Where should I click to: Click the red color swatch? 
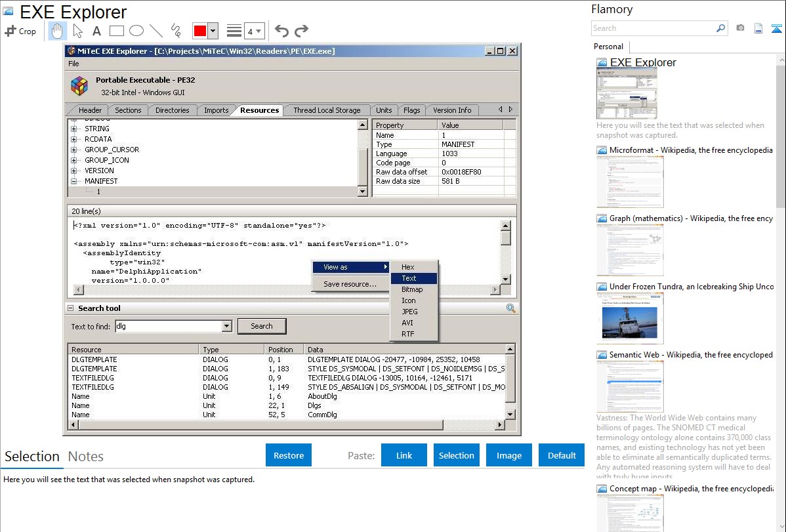tap(200, 31)
